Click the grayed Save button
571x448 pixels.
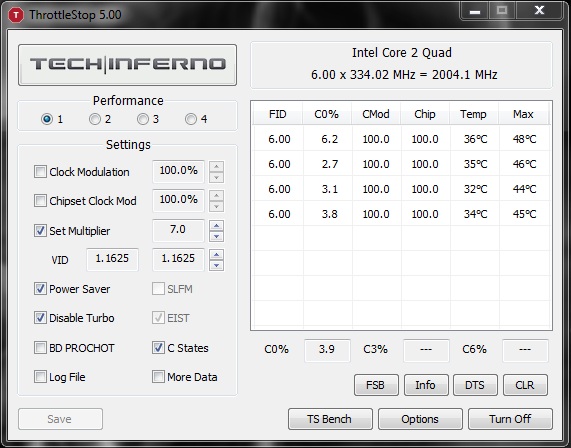click(60, 419)
